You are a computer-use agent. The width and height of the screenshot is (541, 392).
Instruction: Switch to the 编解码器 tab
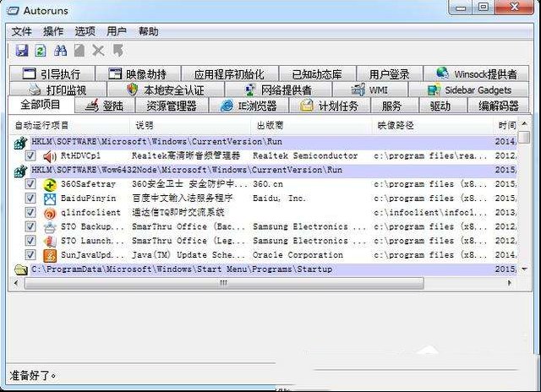498,106
